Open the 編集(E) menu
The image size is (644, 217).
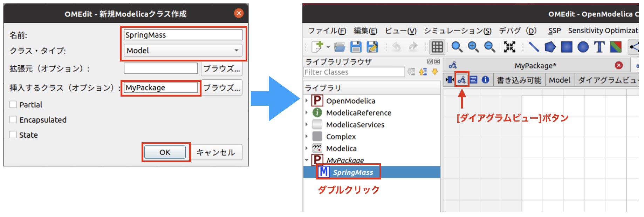365,31
